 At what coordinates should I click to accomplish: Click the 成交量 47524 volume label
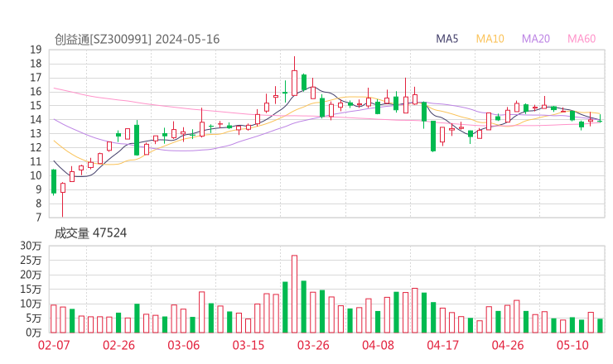(x=90, y=233)
